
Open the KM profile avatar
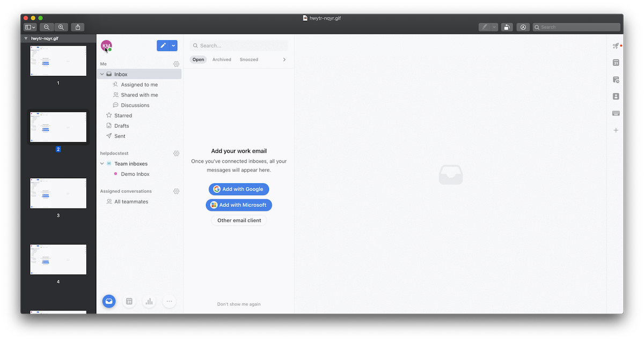coord(106,46)
